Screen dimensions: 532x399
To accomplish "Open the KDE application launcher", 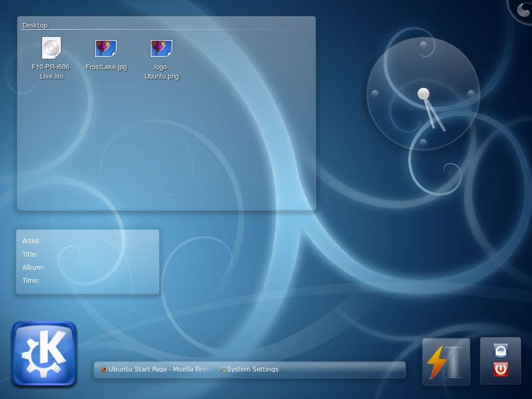I will point(44,353).
